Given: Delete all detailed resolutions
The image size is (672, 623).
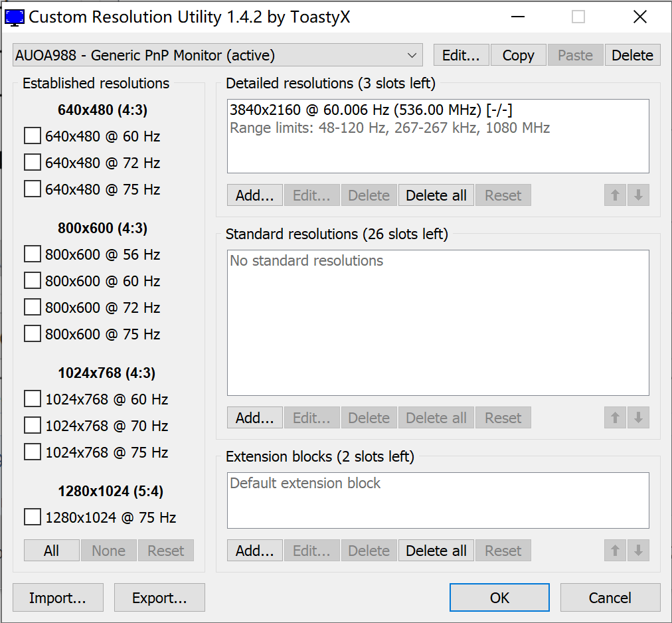Looking at the screenshot, I should tap(436, 195).
